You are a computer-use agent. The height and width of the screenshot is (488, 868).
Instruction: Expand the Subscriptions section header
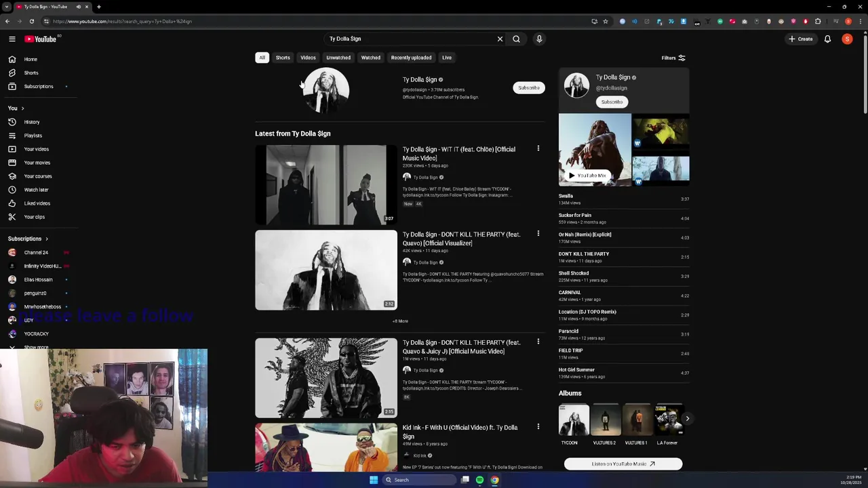pos(28,239)
